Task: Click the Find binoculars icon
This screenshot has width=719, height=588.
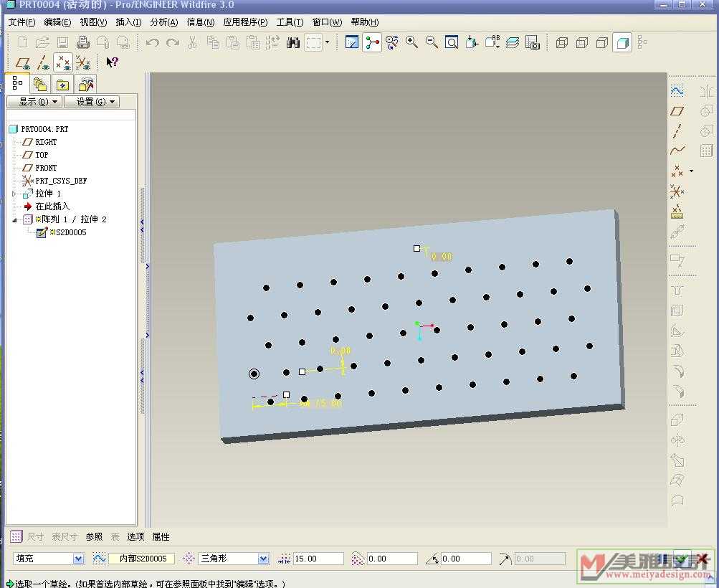Action: (293, 42)
